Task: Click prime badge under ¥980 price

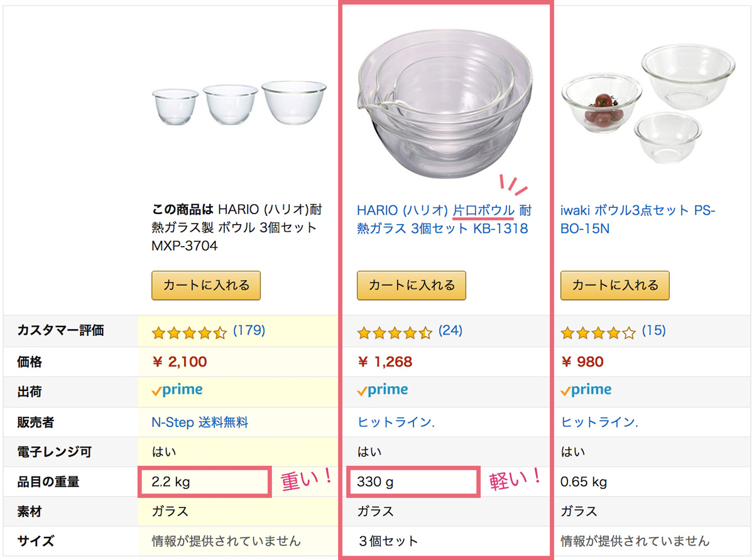Action: 586,390
